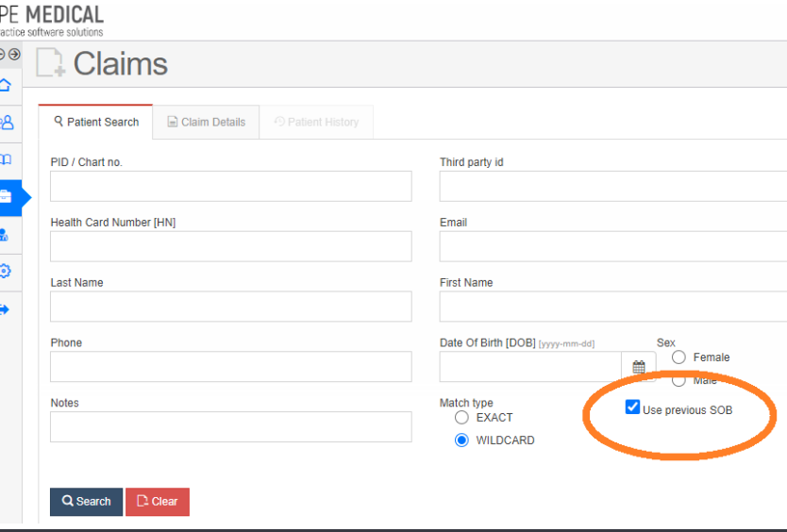The image size is (787, 532).
Task: Focus the Last Name field
Action: pyautogui.click(x=231, y=307)
